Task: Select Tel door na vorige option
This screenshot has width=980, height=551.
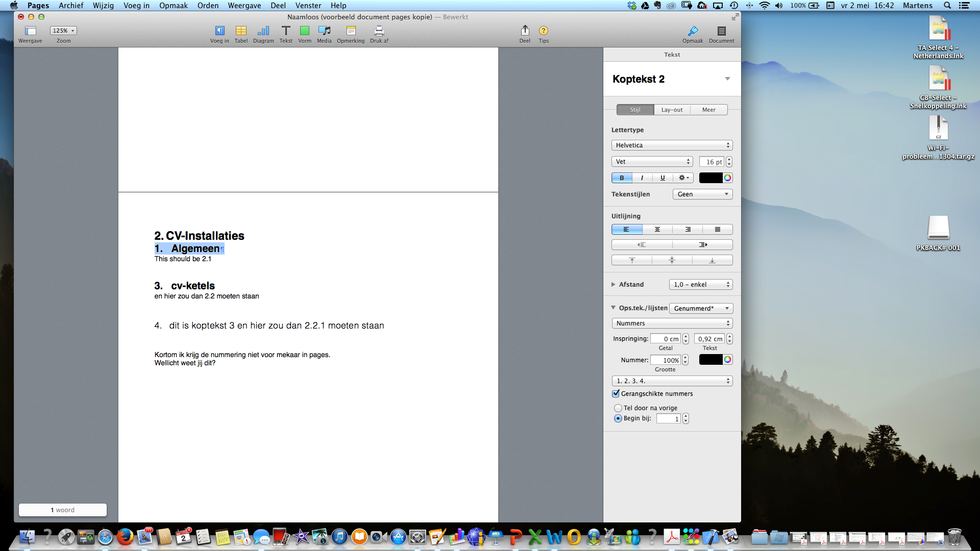Action: [x=618, y=408]
